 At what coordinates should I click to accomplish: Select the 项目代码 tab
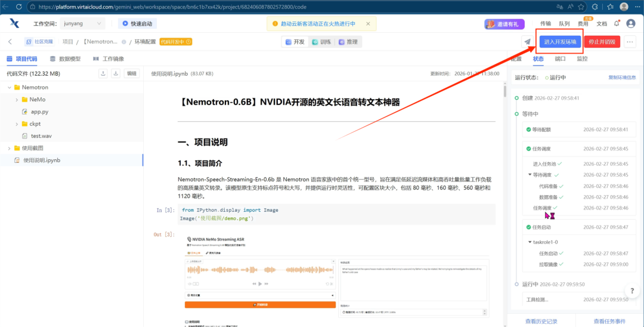(22, 58)
